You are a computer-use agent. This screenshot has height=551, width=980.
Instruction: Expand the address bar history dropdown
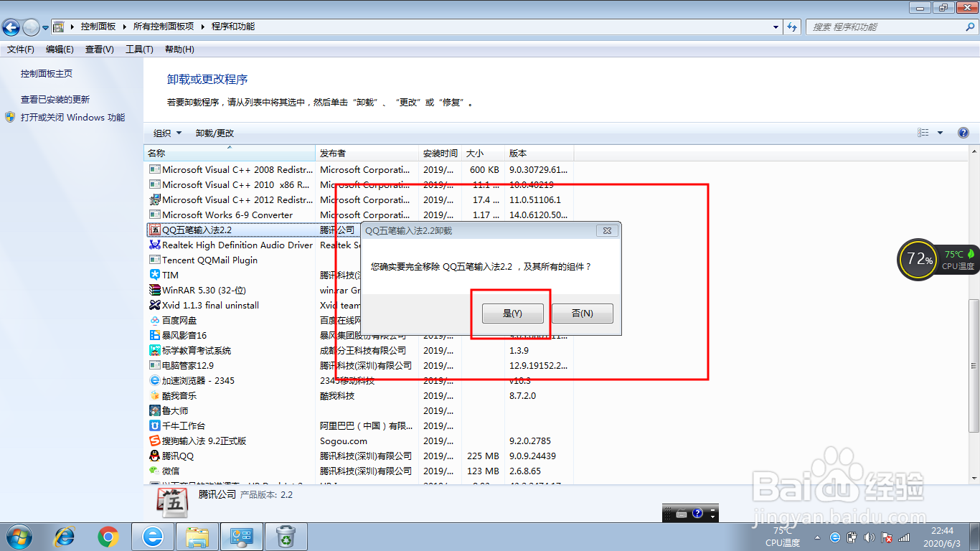[776, 27]
